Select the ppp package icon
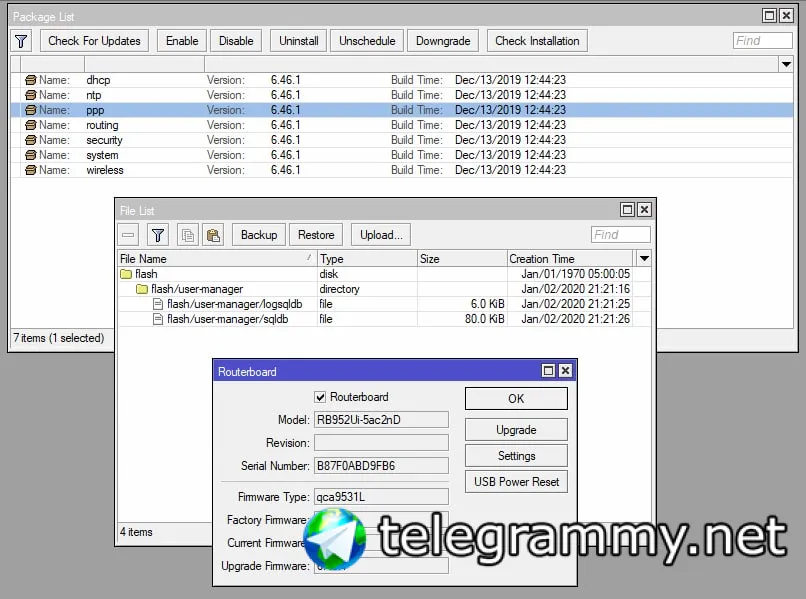The width and height of the screenshot is (806, 599). pyautogui.click(x=31, y=110)
